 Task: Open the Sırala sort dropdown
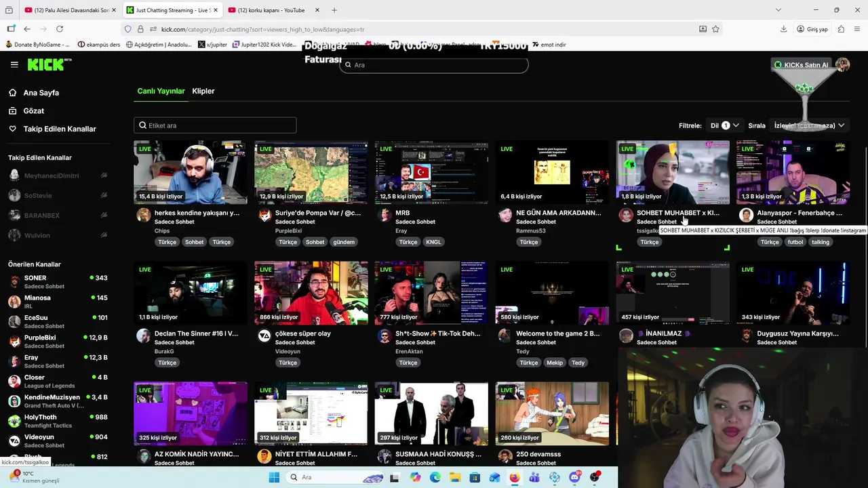point(810,125)
